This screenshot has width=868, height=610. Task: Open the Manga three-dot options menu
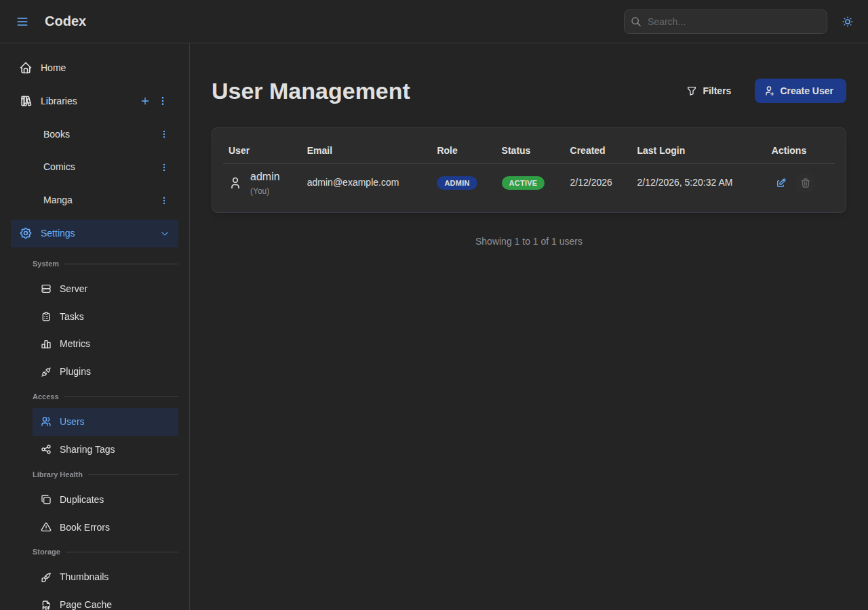163,200
